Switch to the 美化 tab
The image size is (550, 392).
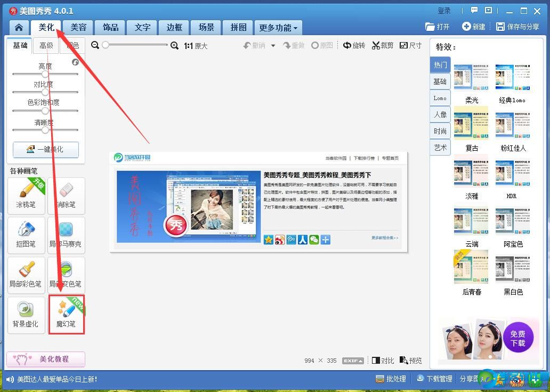[46, 27]
